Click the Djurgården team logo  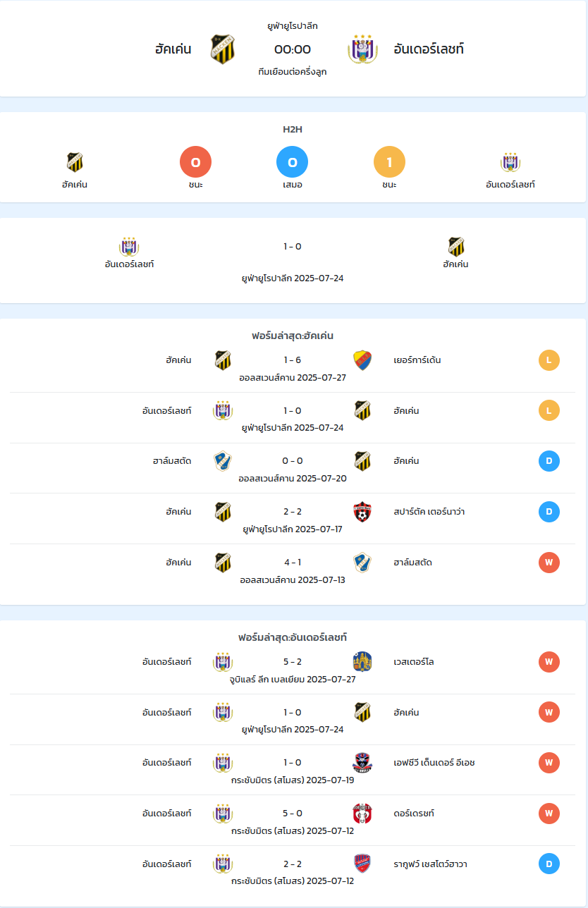(x=362, y=360)
